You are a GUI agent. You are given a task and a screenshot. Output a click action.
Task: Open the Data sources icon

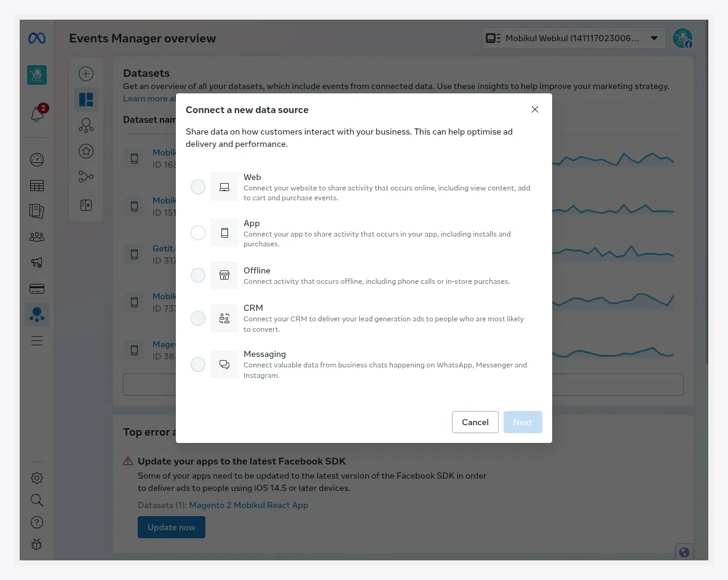pos(86,125)
